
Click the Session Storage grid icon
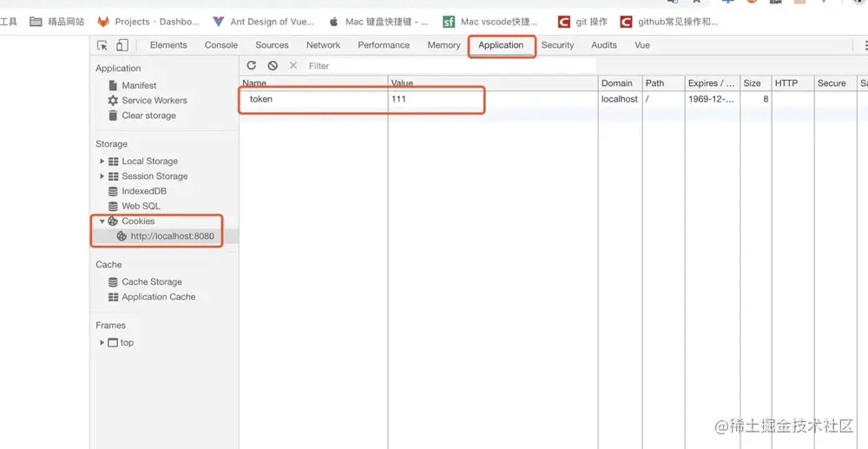point(114,176)
